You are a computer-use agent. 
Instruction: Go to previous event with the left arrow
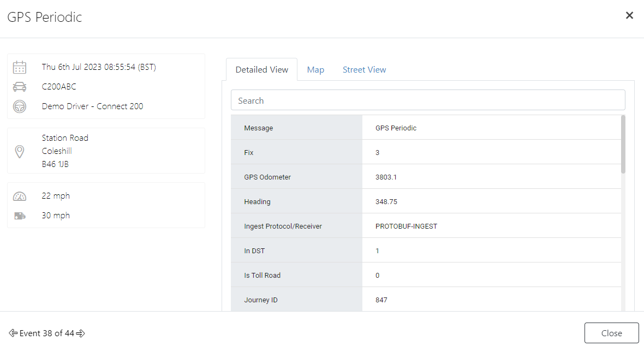[12, 333]
